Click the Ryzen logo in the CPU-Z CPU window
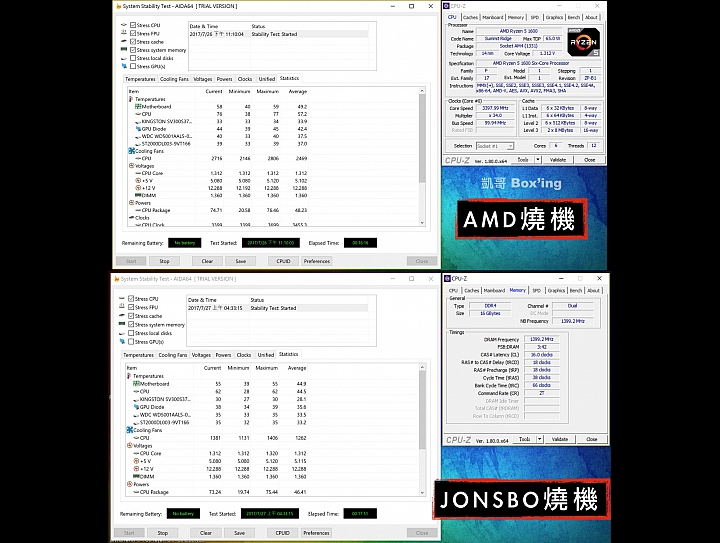 pyautogui.click(x=583, y=42)
